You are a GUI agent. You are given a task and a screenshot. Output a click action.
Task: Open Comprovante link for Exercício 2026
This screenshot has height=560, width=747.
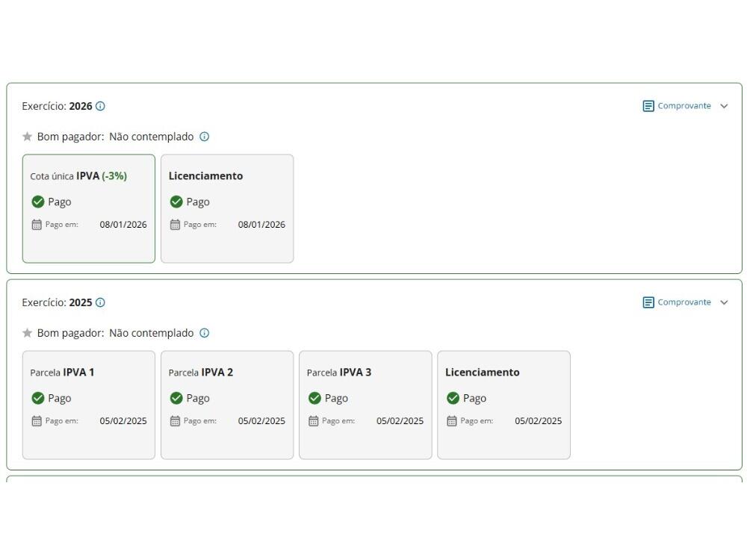pos(684,106)
